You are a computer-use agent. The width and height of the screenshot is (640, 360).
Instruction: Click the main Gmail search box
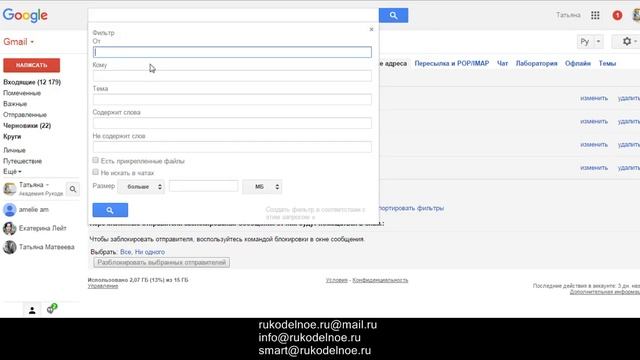233,15
